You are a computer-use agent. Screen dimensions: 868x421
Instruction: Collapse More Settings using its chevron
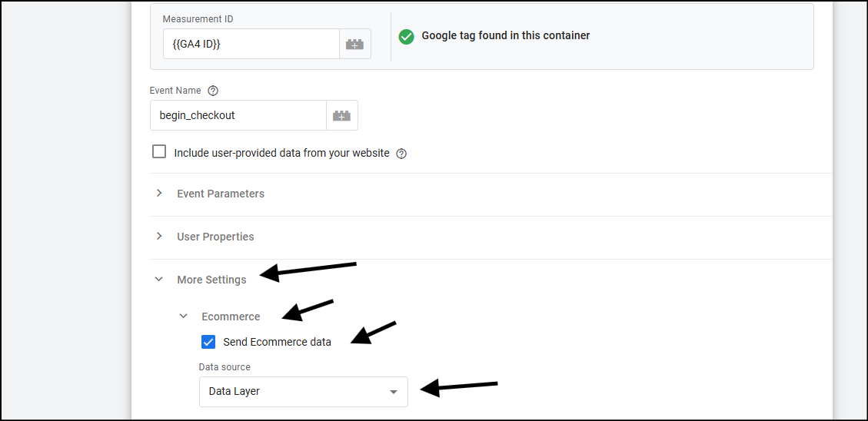pyautogui.click(x=159, y=280)
